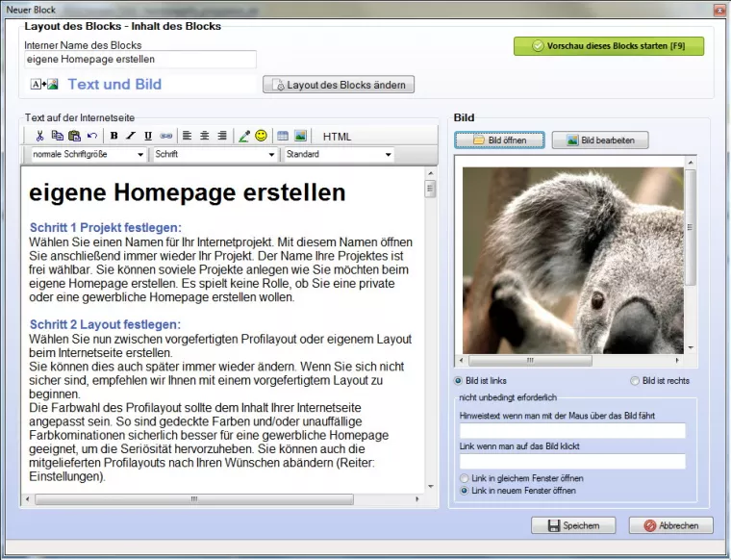Click 'Schritt 2 Layout festlegen:' heading
Screen dimensions: 731x560
coord(105,324)
